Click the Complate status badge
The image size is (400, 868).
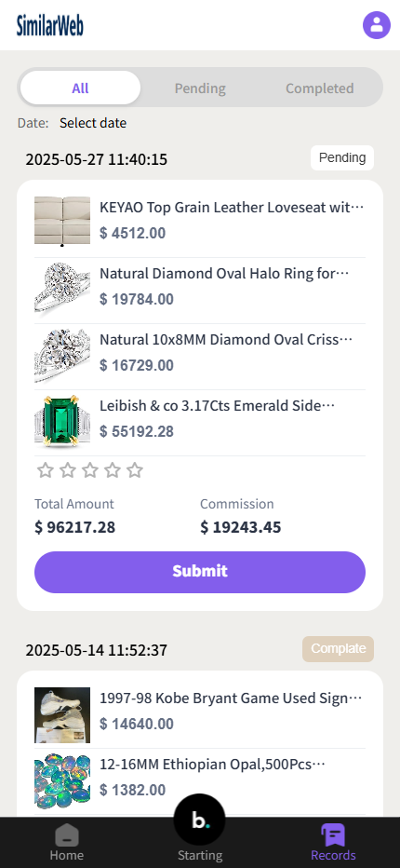coord(338,649)
